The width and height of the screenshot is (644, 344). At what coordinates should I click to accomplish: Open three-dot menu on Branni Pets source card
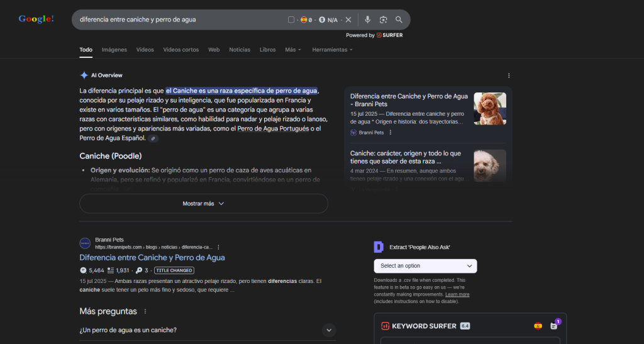pyautogui.click(x=391, y=133)
